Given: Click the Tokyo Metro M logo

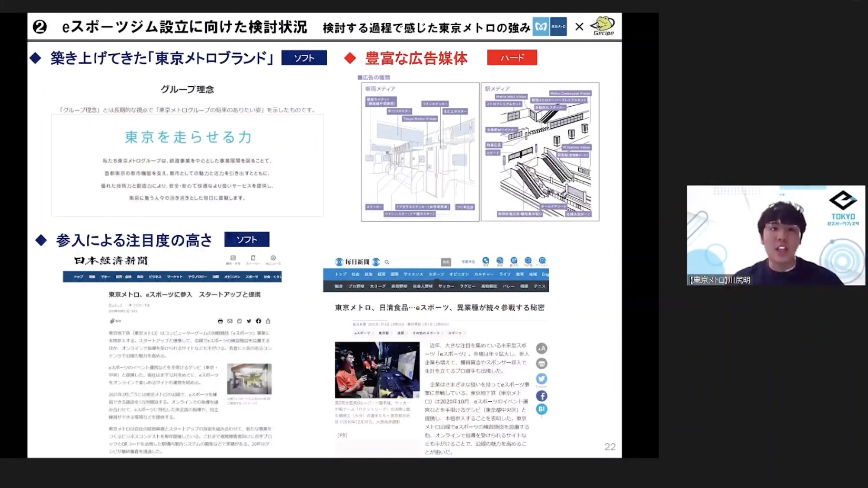Looking at the screenshot, I should 541,26.
